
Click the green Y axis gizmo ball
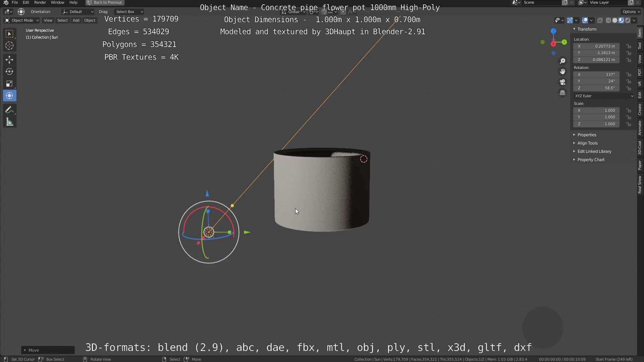coord(565,42)
